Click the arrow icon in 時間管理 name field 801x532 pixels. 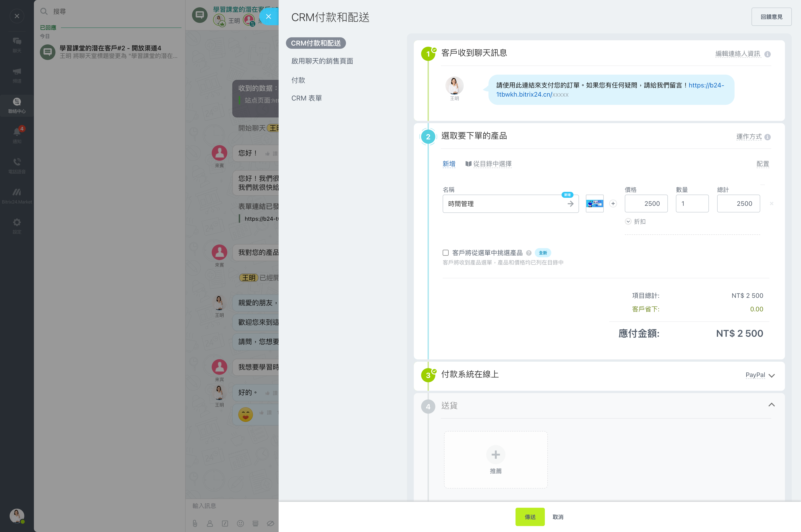click(x=571, y=204)
